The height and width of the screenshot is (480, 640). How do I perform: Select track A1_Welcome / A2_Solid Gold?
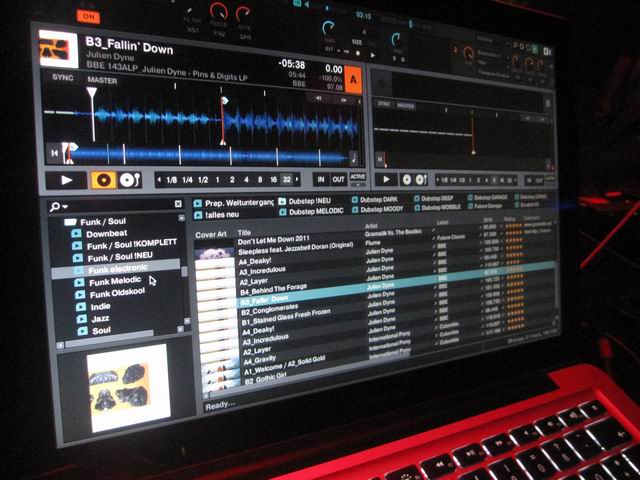coord(284,366)
